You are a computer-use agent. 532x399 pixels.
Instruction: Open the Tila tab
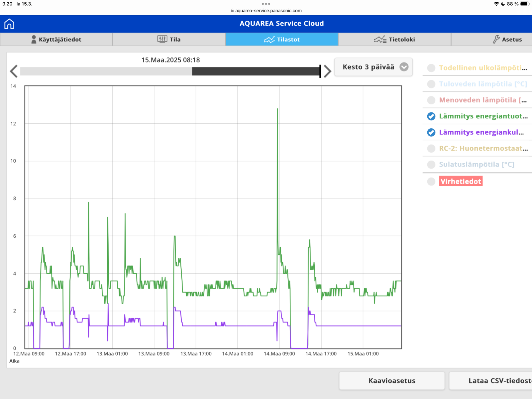pos(169,39)
